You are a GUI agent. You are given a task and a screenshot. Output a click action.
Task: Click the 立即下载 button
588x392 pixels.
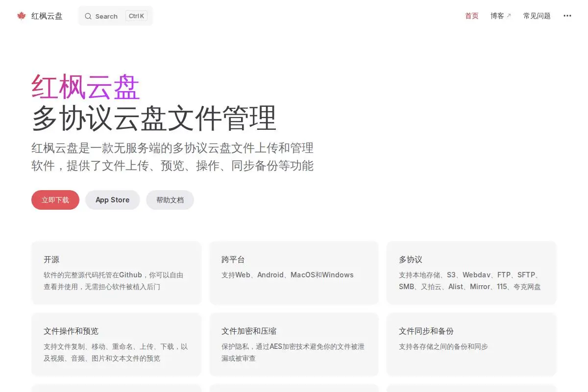55,200
